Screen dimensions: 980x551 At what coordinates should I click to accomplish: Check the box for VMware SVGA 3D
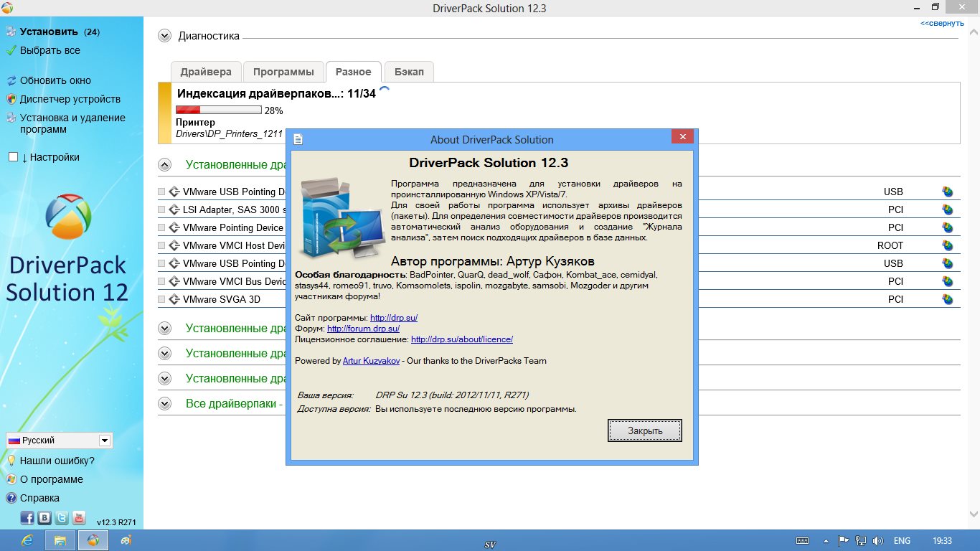point(161,299)
